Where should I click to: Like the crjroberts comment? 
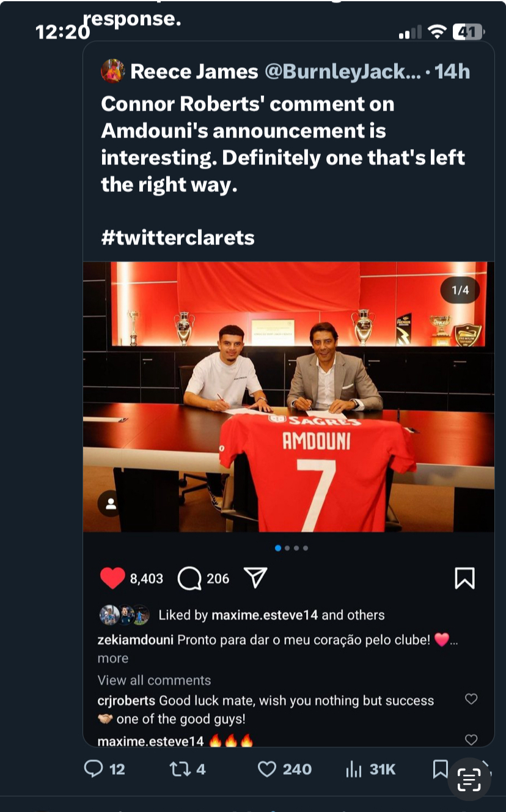[x=471, y=699]
